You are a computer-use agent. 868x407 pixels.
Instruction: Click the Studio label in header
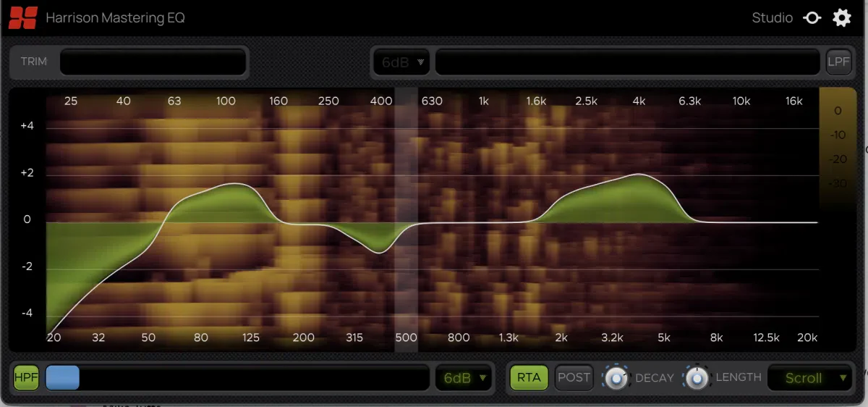773,18
